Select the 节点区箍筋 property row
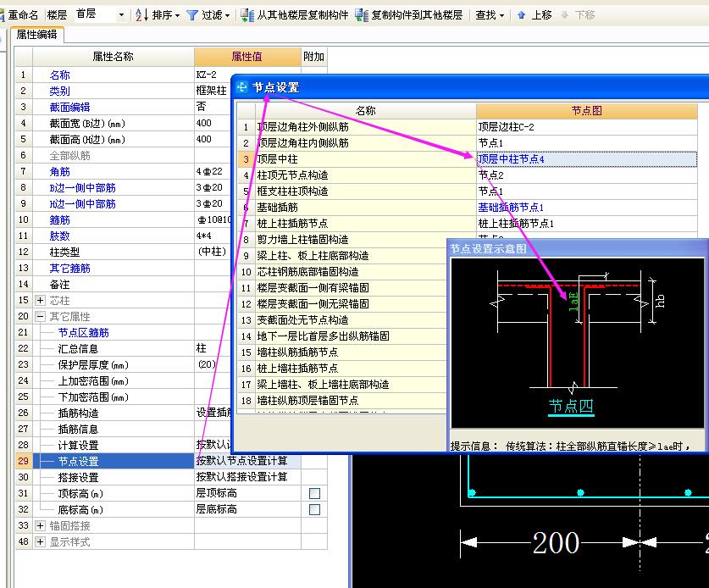The height and width of the screenshot is (588, 709). pyautogui.click(x=123, y=332)
